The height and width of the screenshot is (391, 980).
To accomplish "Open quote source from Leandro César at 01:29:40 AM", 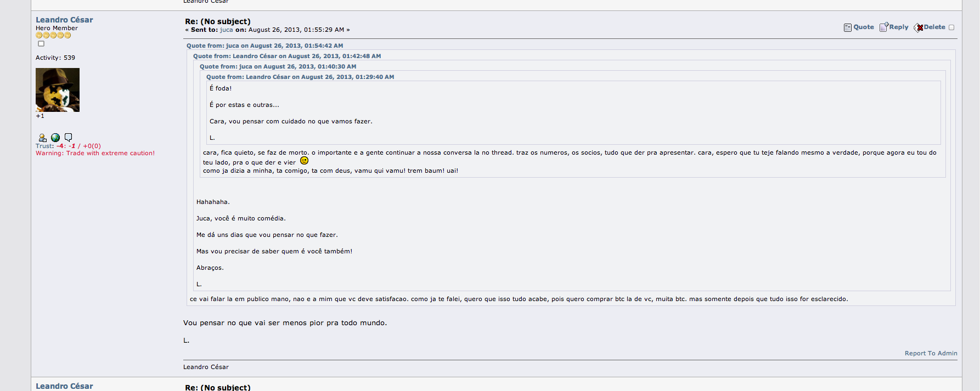I will [300, 77].
